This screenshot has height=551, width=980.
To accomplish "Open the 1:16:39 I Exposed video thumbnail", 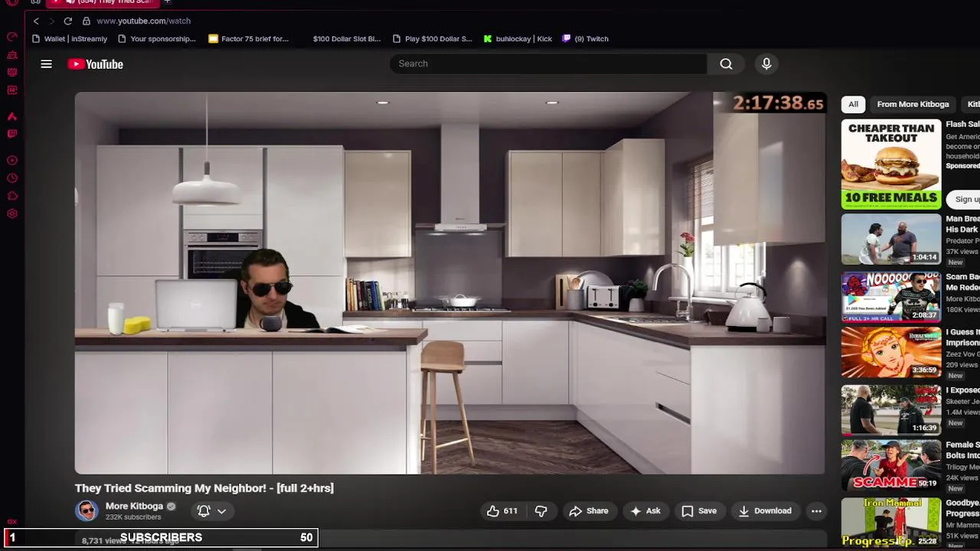I will coord(891,410).
